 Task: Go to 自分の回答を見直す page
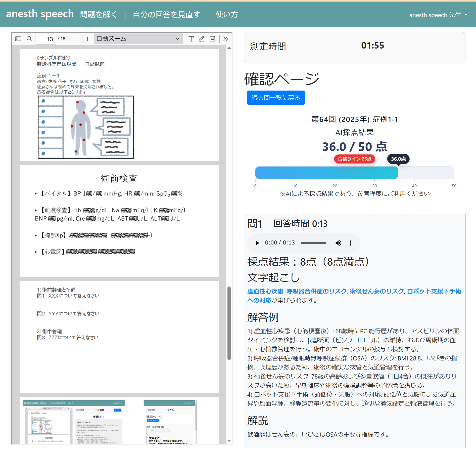[x=166, y=15]
